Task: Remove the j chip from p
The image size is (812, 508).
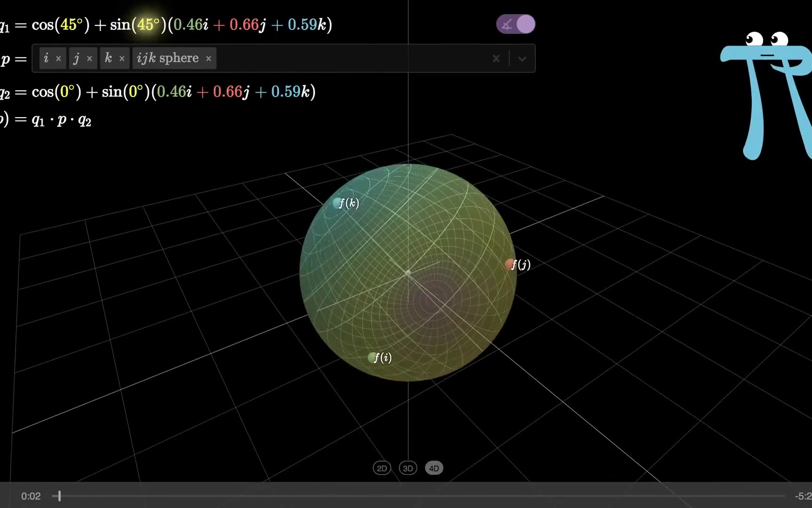Action: pos(89,59)
